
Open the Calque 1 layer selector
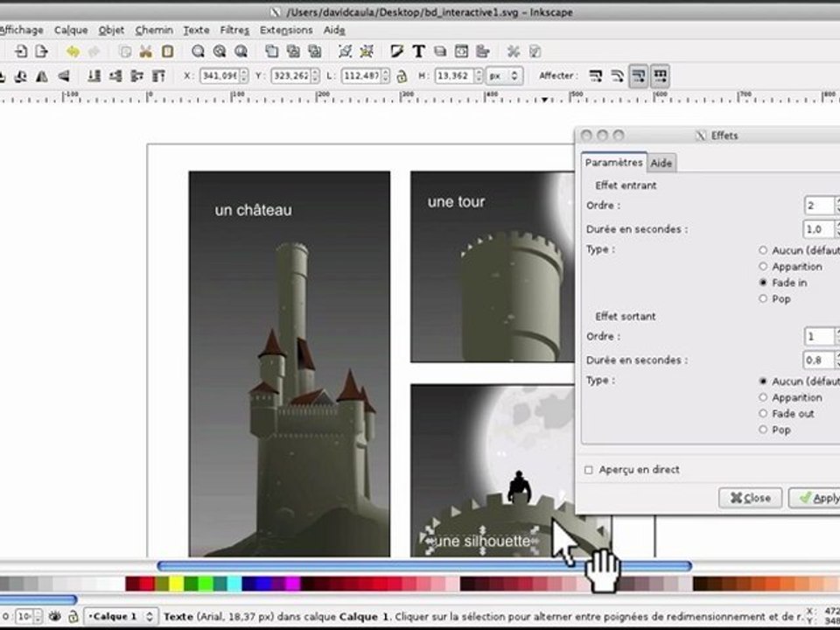(122, 616)
